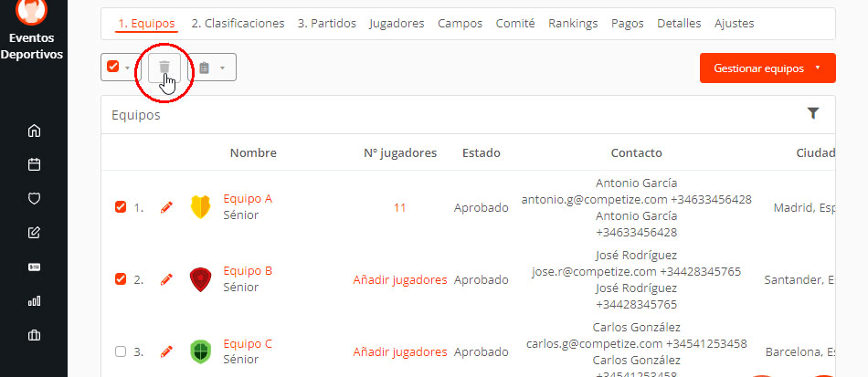Screen dimensions: 868x377
Task: Click the Eventos Deportivos sidebar title
Action: coord(32,46)
